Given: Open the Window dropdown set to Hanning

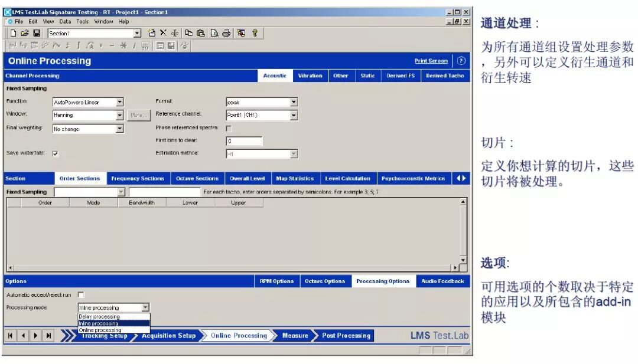Looking at the screenshot, I should pyautogui.click(x=119, y=115).
